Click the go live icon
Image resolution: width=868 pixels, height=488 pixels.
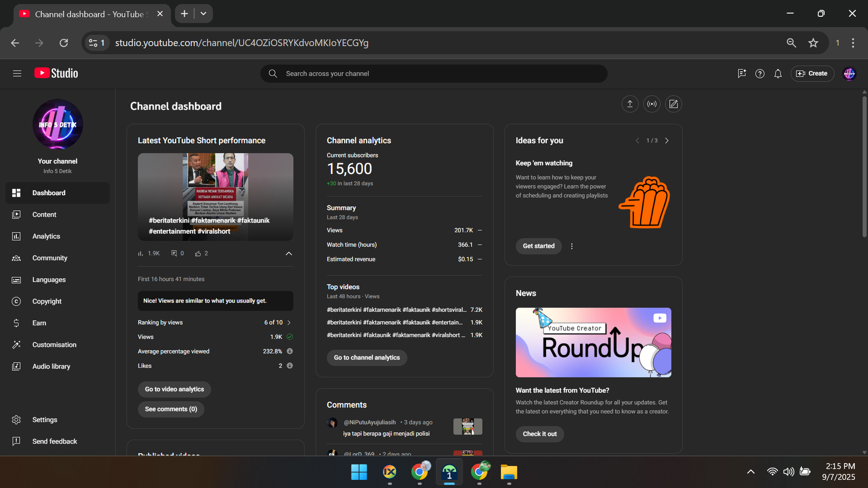tap(652, 104)
